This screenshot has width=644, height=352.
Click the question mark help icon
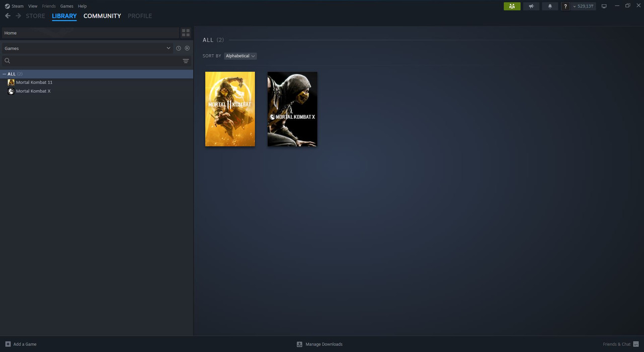[x=566, y=6]
